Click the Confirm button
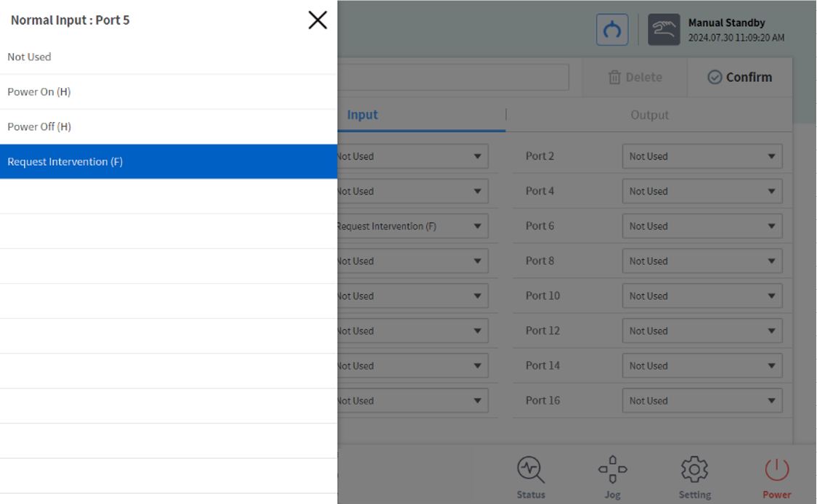This screenshot has height=504, width=817. (739, 77)
